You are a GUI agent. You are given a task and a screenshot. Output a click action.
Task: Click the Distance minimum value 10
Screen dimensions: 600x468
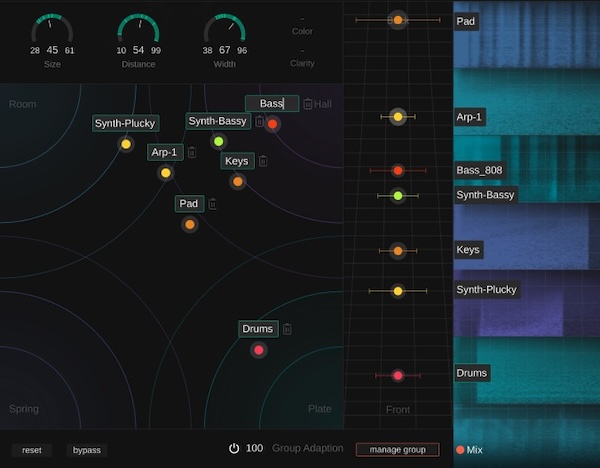click(x=121, y=51)
